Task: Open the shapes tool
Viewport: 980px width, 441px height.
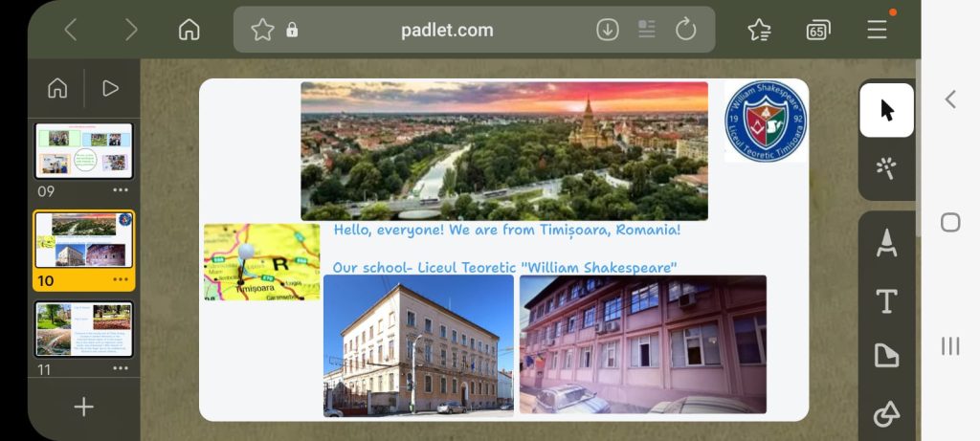Action: coord(886,413)
